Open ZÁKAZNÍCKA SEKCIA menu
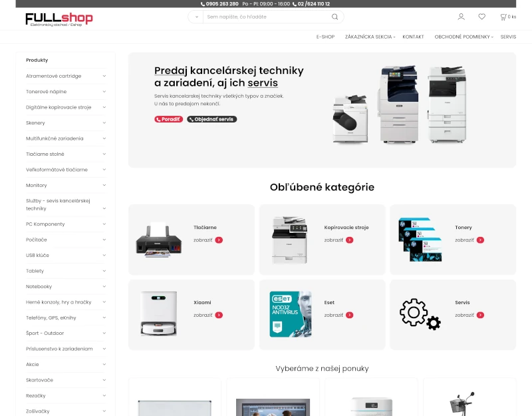This screenshot has height=416, width=532. pyautogui.click(x=370, y=37)
